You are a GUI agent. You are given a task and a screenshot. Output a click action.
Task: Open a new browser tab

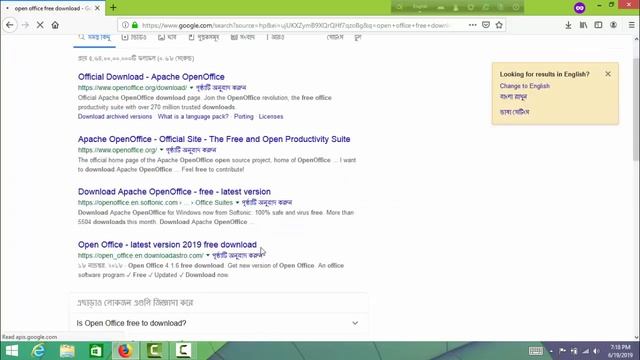(113, 7)
